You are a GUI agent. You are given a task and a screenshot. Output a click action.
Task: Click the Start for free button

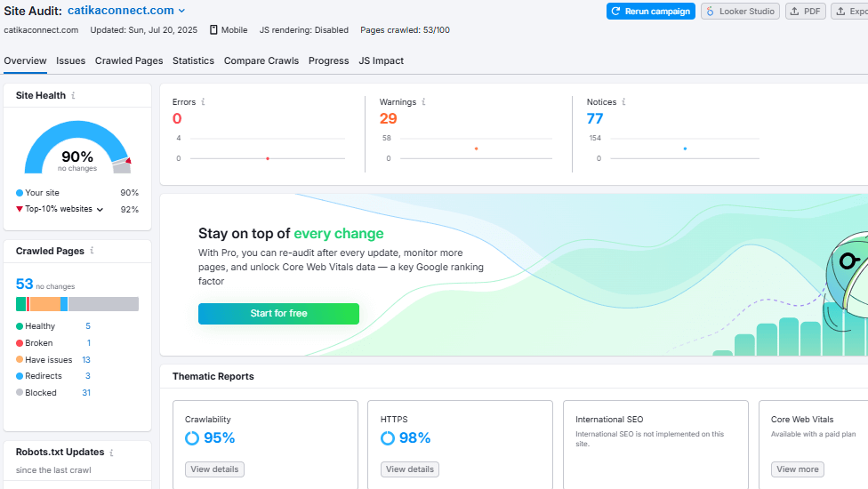click(x=278, y=314)
